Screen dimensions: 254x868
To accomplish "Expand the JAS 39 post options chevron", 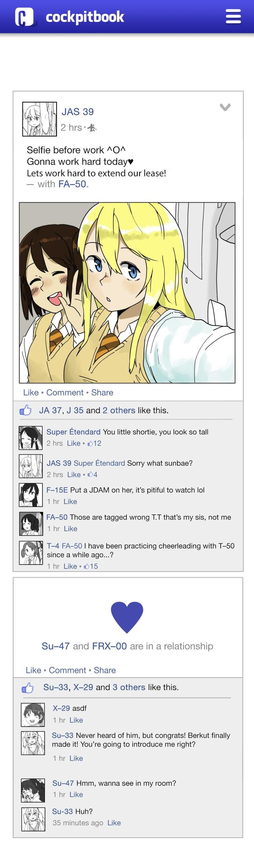I will (x=225, y=107).
